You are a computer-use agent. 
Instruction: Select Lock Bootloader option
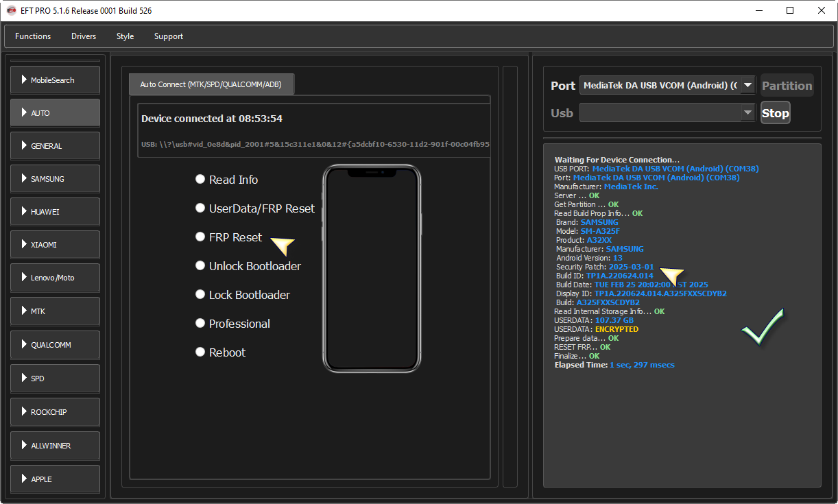[243, 295]
